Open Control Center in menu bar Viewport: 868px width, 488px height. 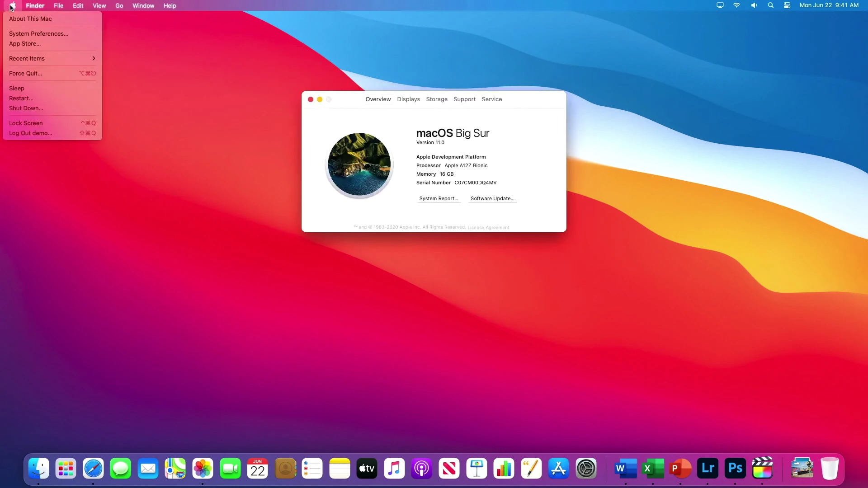click(787, 5)
